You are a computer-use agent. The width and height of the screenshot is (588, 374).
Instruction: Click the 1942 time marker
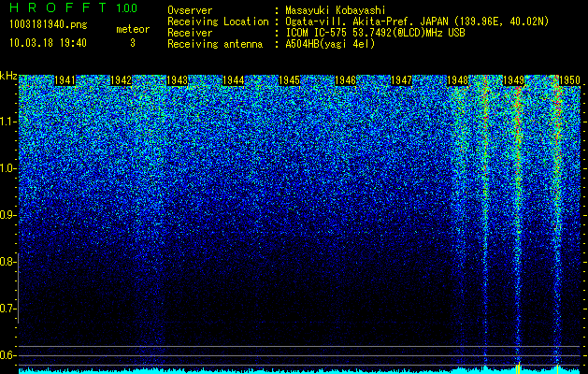coord(122,80)
